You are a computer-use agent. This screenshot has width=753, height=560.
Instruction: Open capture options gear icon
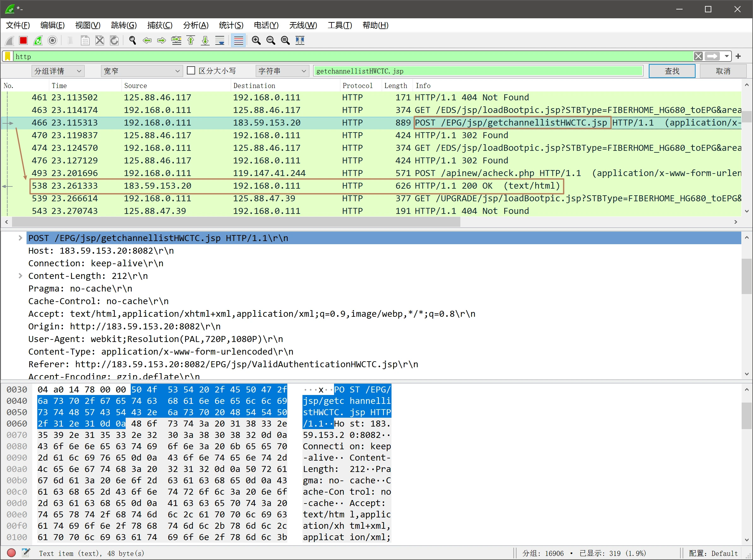tap(52, 41)
